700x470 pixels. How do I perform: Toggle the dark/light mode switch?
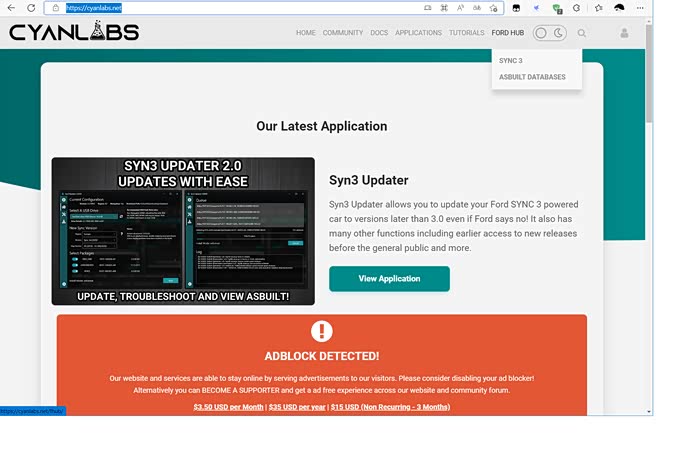point(549,33)
